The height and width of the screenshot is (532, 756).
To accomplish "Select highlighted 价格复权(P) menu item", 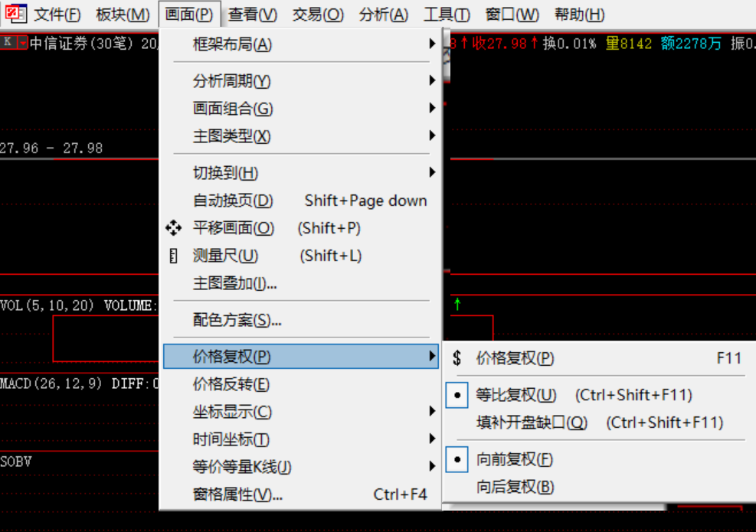I will coord(301,357).
